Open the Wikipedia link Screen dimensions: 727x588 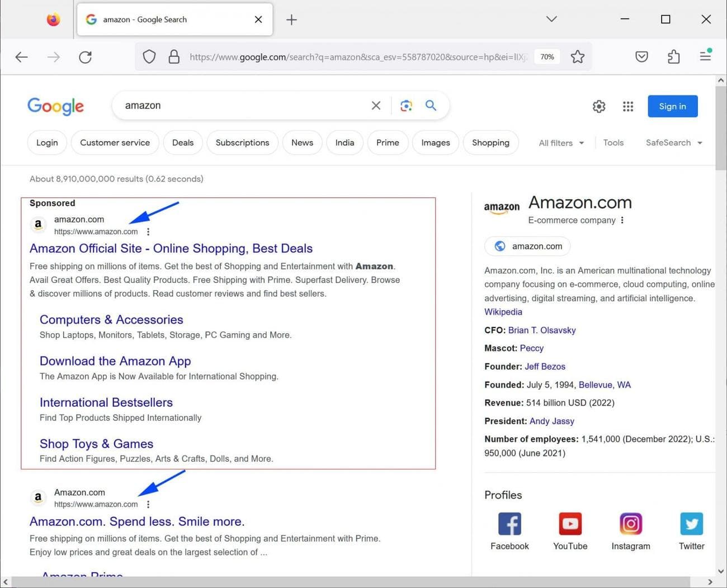502,311
